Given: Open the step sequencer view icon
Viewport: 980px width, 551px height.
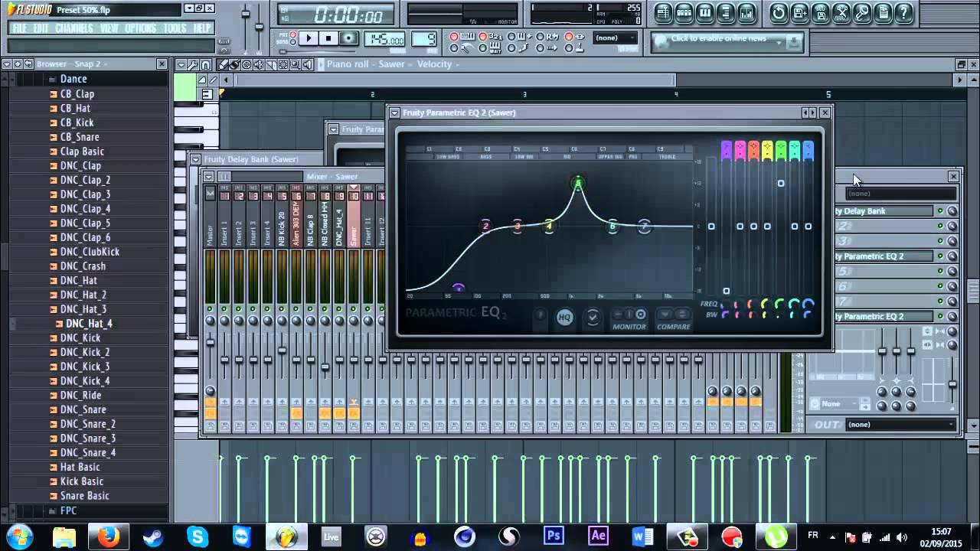Looking at the screenshot, I should (684, 12).
